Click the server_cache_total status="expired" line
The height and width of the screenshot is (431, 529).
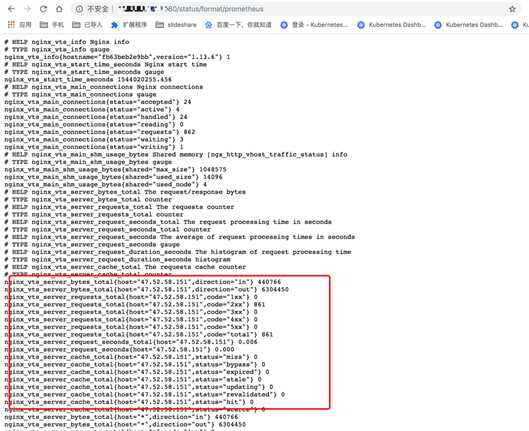[x=137, y=372]
